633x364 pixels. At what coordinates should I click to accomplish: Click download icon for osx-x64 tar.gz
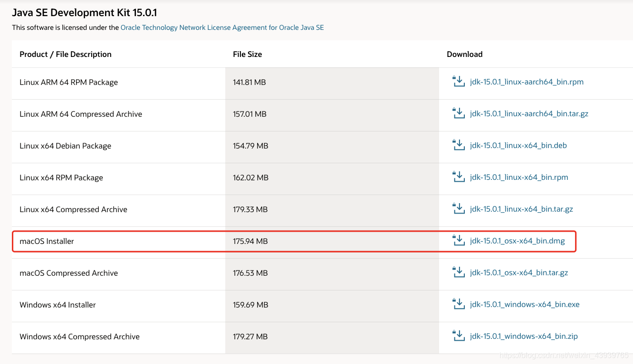pyautogui.click(x=458, y=272)
